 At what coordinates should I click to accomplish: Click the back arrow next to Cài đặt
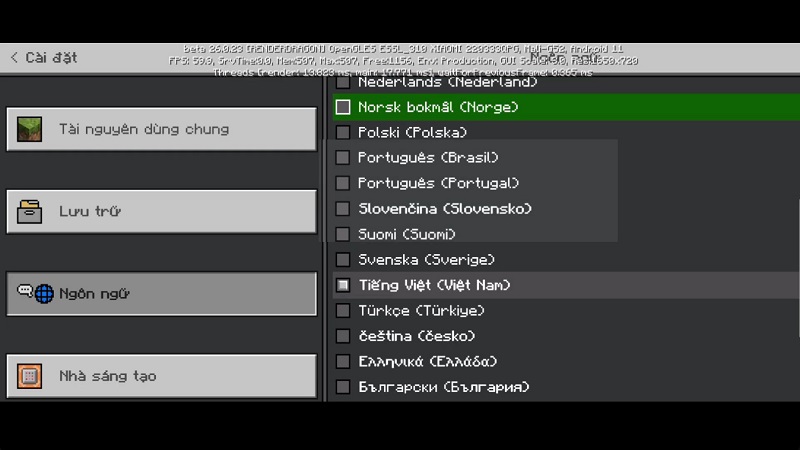(14, 58)
